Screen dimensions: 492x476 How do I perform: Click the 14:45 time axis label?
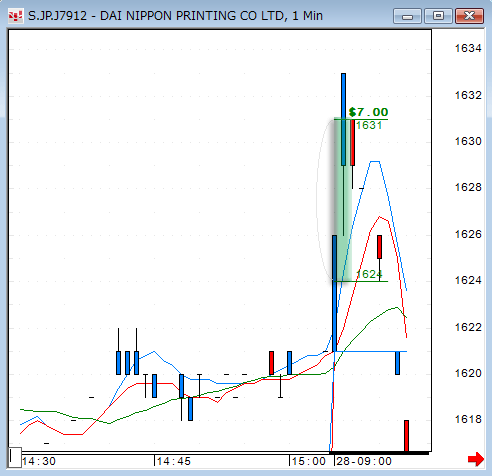pyautogui.click(x=174, y=461)
